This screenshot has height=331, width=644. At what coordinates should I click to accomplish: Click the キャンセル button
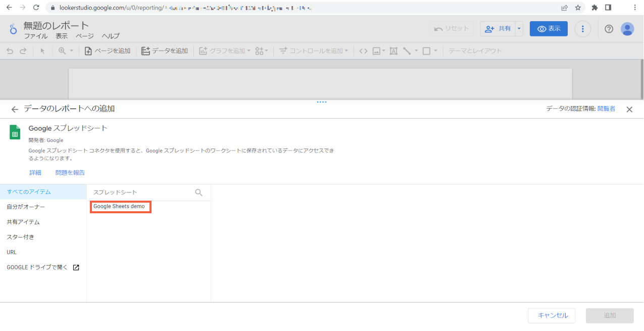552,315
